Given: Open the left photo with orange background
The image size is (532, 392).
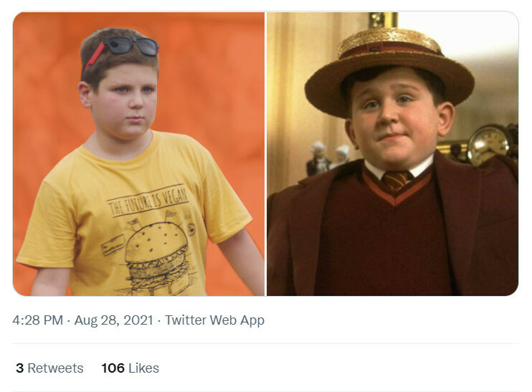Looking at the screenshot, I should point(139,154).
